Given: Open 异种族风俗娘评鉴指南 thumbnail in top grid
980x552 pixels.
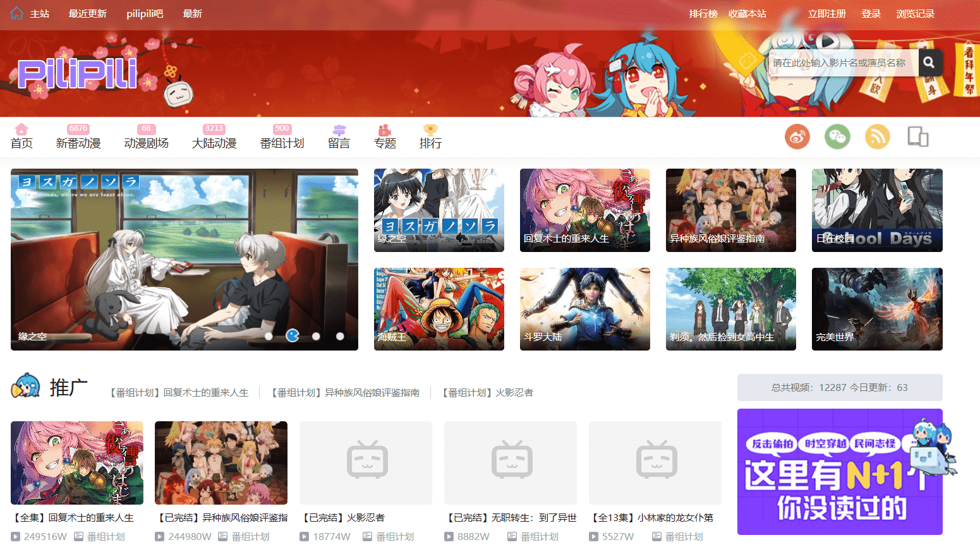Looking at the screenshot, I should coord(731,210).
